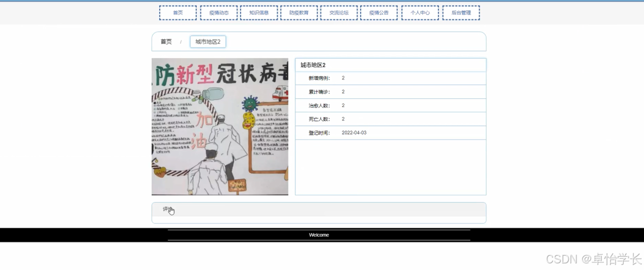Open 后台管理 admin menu item

pos(461,13)
